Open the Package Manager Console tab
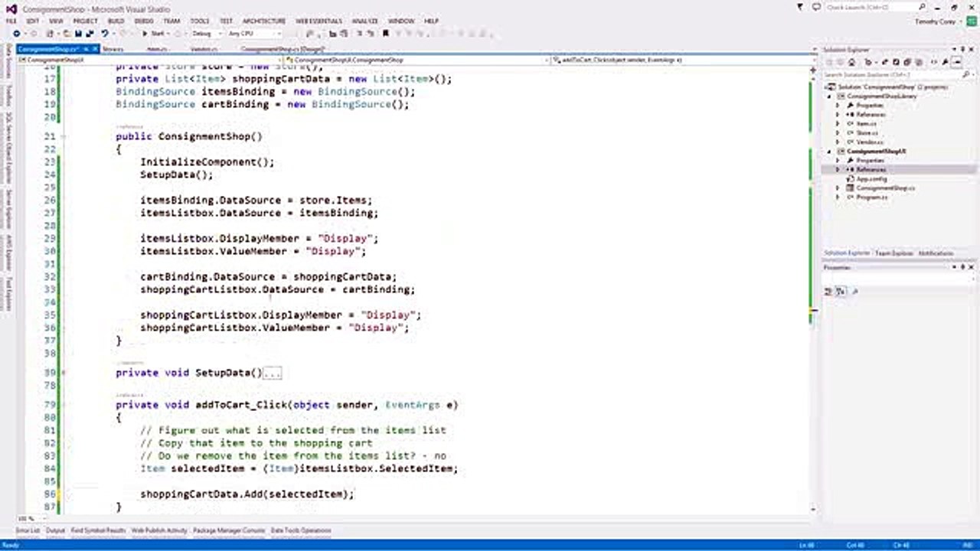The width and height of the screenshot is (980, 551). click(x=229, y=530)
